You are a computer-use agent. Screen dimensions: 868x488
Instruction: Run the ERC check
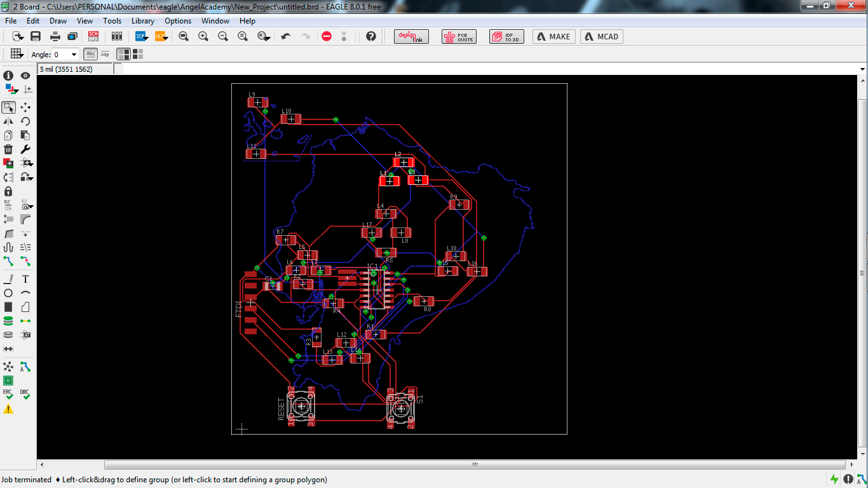8,395
